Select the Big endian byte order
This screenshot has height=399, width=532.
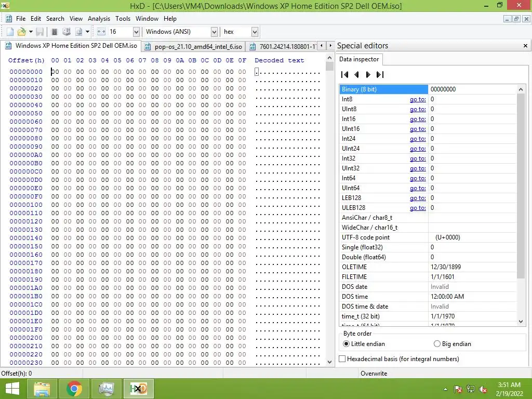point(453,344)
